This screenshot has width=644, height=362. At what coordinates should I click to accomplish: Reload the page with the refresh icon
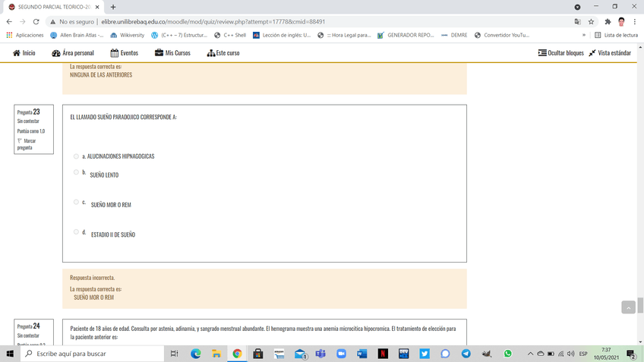pos(36,22)
